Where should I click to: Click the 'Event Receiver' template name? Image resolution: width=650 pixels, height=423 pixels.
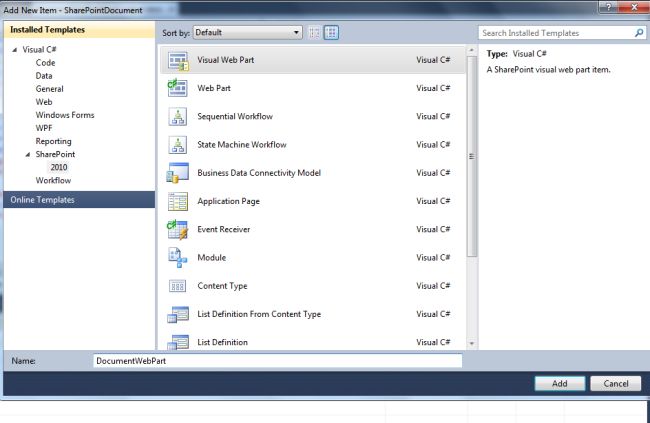(223, 229)
